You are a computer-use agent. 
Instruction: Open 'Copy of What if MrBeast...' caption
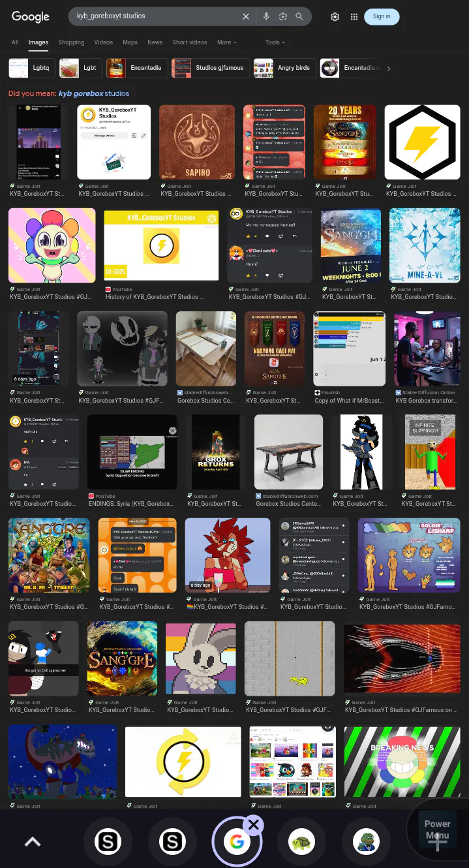coord(349,401)
